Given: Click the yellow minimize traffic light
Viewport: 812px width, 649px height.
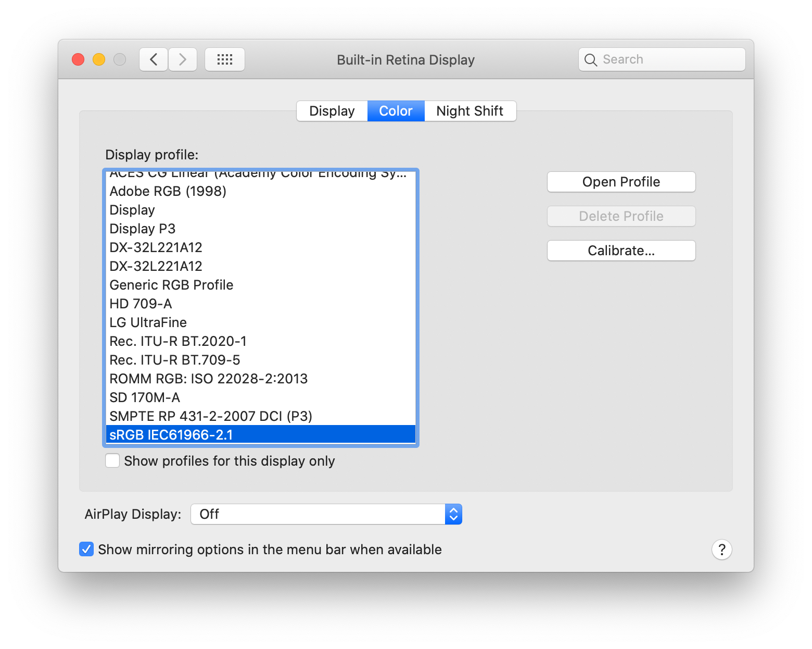Looking at the screenshot, I should point(98,59).
